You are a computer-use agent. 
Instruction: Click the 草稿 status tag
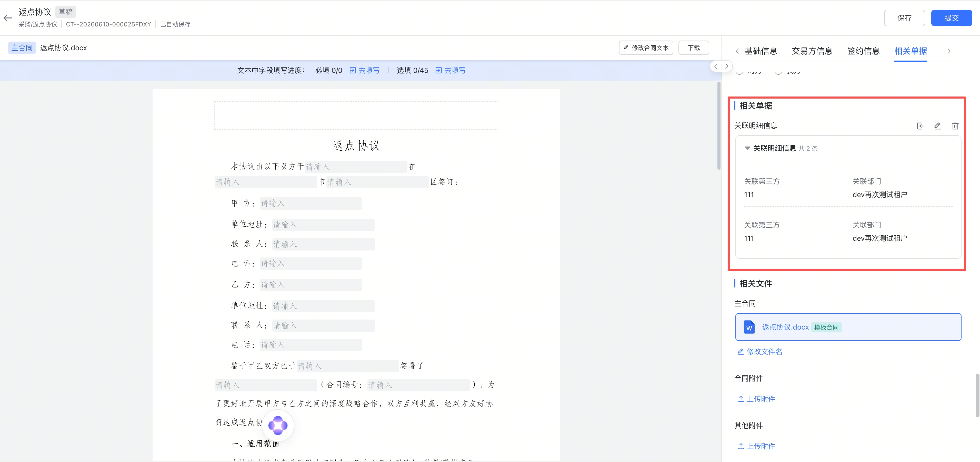click(65, 12)
